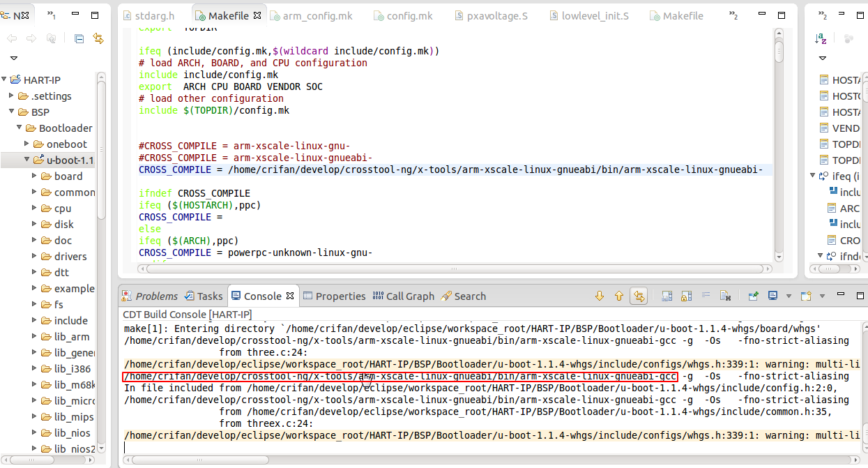Pin the console view
868x468 pixels.
pos(753,296)
